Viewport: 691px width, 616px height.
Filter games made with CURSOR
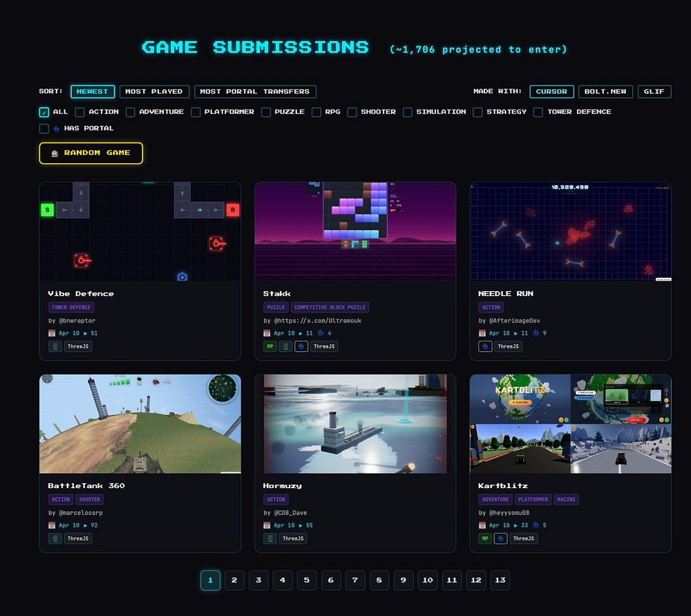coord(551,91)
